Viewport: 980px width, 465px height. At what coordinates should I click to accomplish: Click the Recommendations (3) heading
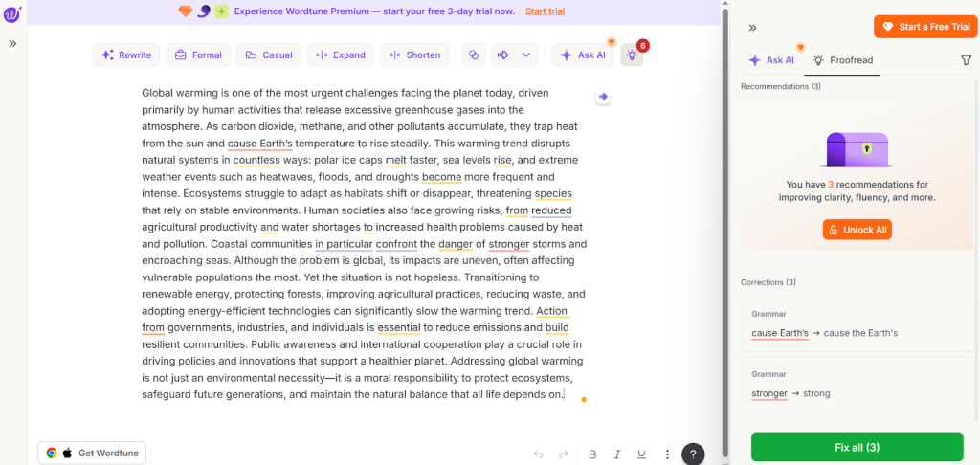tap(783, 86)
